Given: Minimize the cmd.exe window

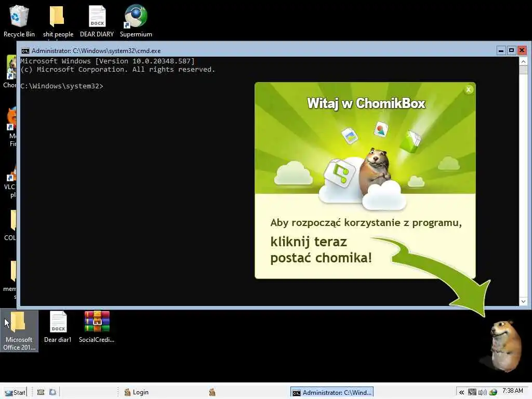Looking at the screenshot, I should click(x=501, y=50).
